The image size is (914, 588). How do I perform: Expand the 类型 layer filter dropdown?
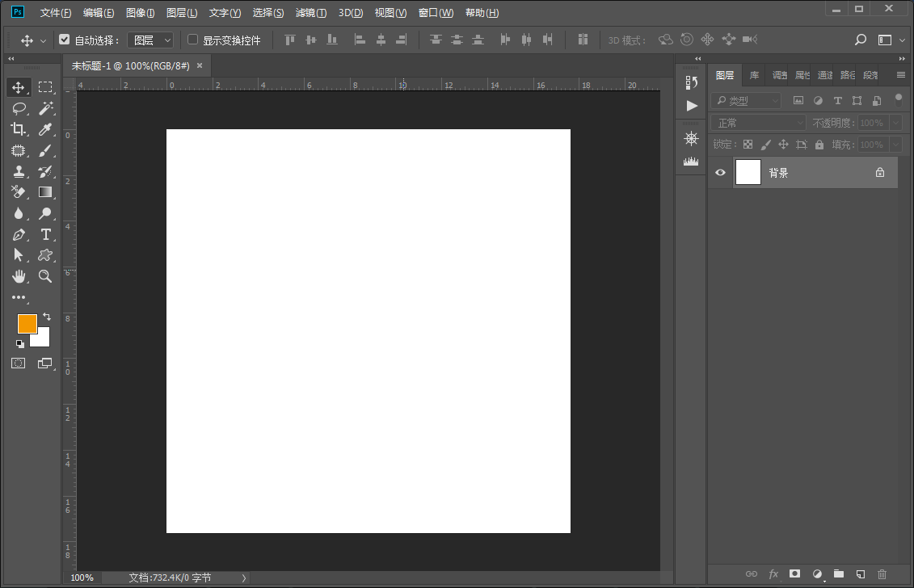(746, 101)
